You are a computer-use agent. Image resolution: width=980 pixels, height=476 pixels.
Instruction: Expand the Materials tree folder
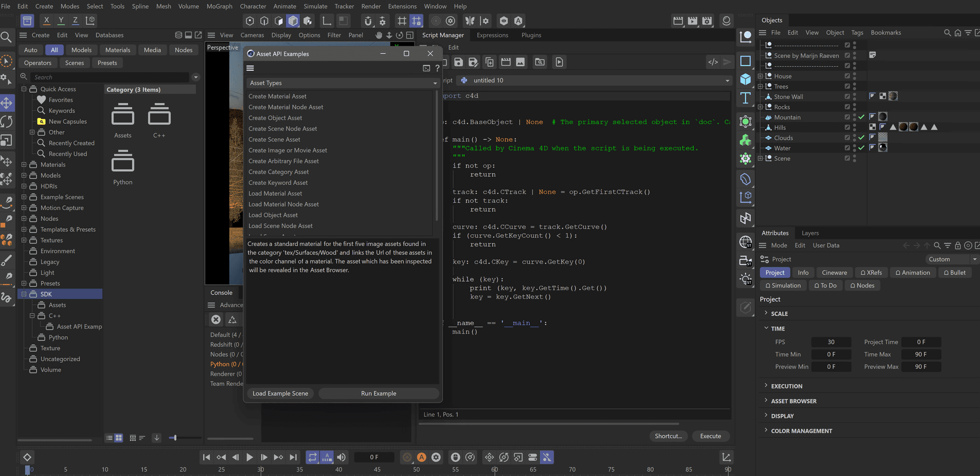pyautogui.click(x=23, y=165)
